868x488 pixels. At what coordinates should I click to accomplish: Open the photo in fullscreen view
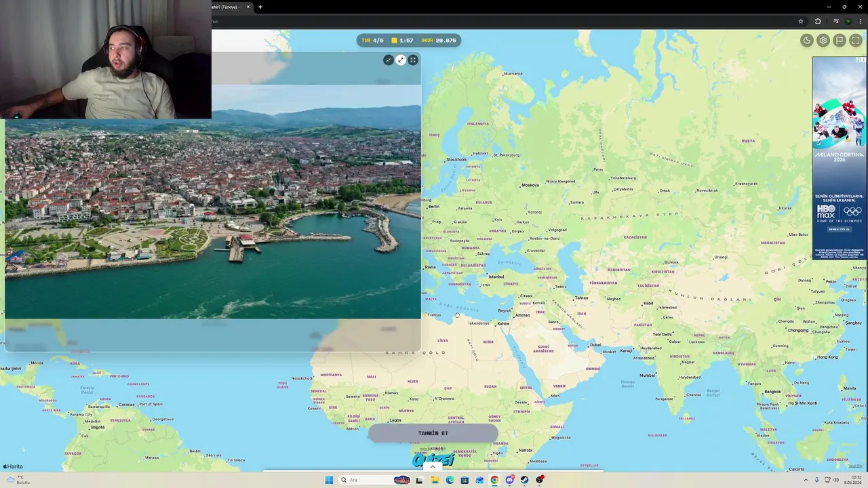pyautogui.click(x=413, y=60)
